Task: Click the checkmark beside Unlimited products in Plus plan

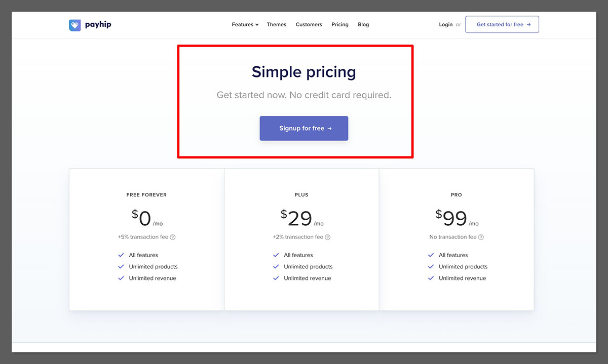Action: click(x=276, y=266)
